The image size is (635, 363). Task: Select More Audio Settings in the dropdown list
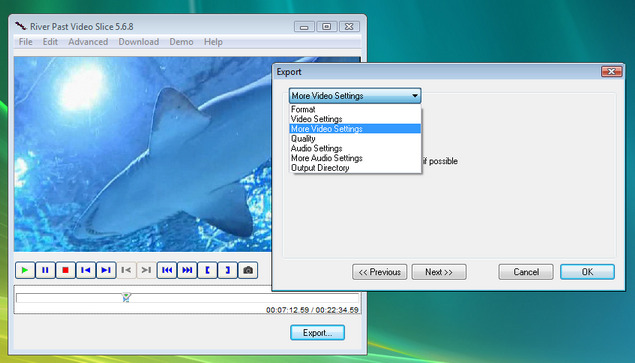tap(355, 158)
